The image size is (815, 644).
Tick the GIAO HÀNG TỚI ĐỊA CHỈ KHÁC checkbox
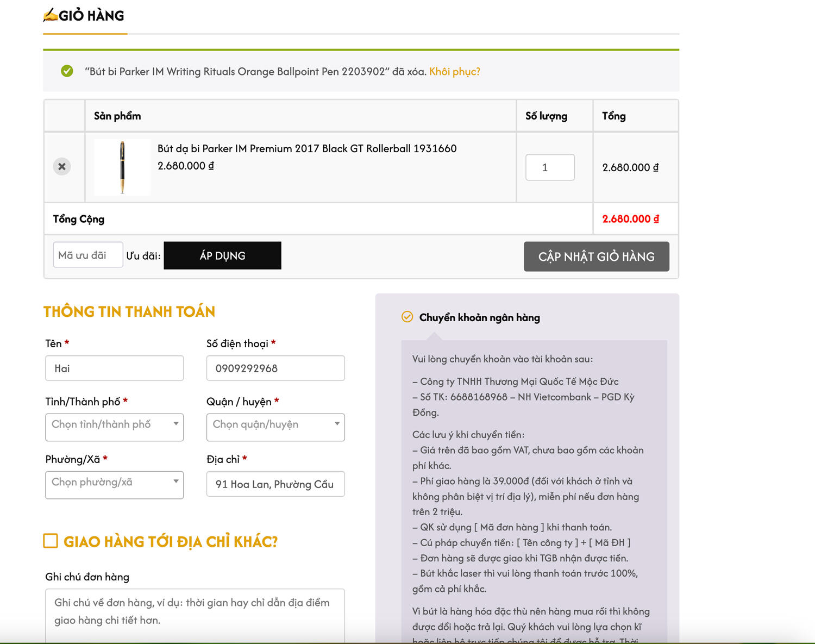point(51,541)
